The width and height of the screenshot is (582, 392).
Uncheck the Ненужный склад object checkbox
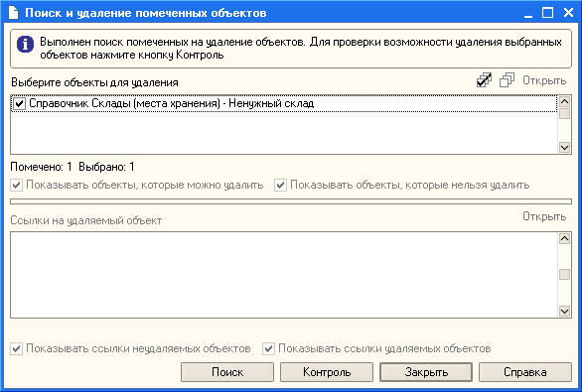[x=19, y=103]
